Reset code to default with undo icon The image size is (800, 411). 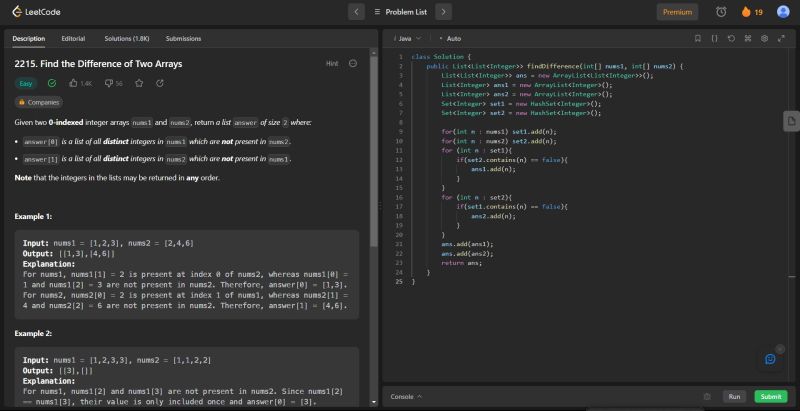click(731, 38)
